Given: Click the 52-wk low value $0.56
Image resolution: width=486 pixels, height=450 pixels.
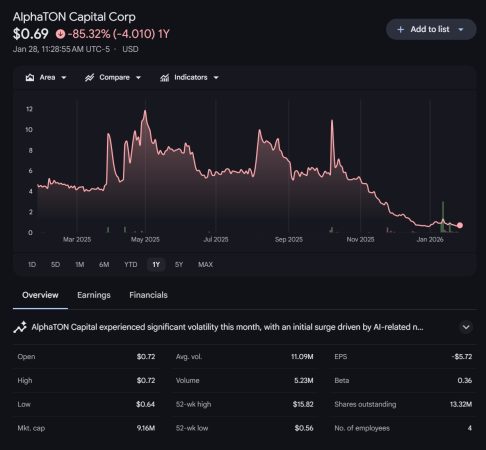Looking at the screenshot, I should pos(304,428).
